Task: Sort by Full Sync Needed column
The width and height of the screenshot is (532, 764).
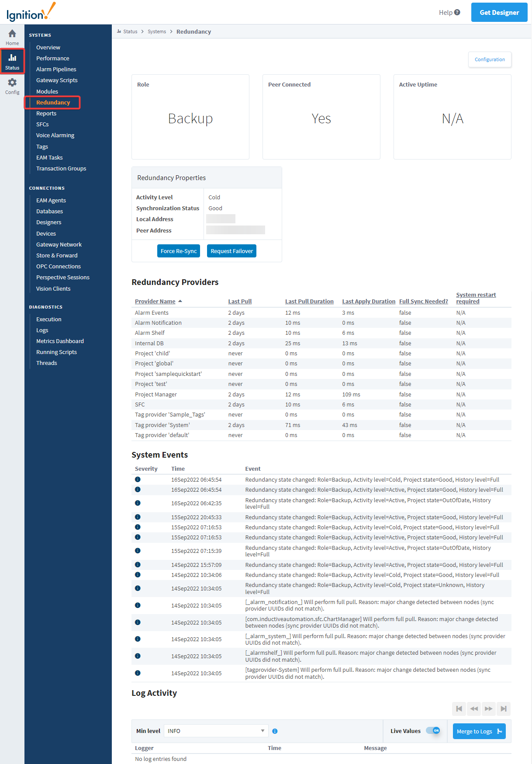Action: (424, 301)
